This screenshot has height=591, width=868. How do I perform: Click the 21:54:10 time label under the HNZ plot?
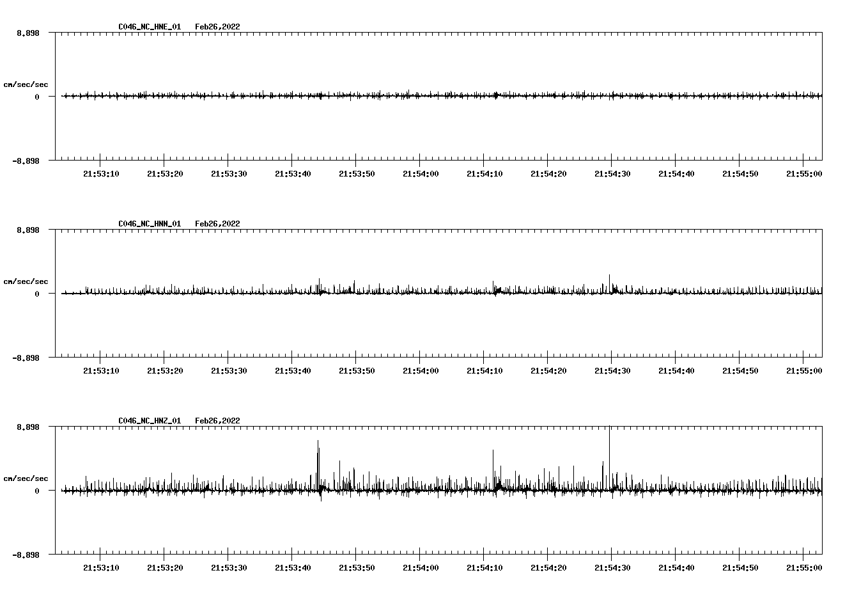484,568
